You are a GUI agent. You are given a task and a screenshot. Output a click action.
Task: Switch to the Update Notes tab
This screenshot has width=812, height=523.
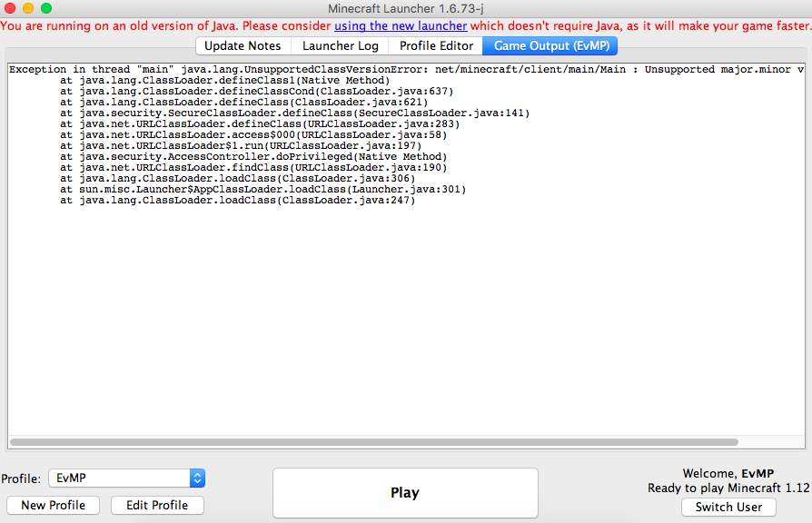point(243,46)
